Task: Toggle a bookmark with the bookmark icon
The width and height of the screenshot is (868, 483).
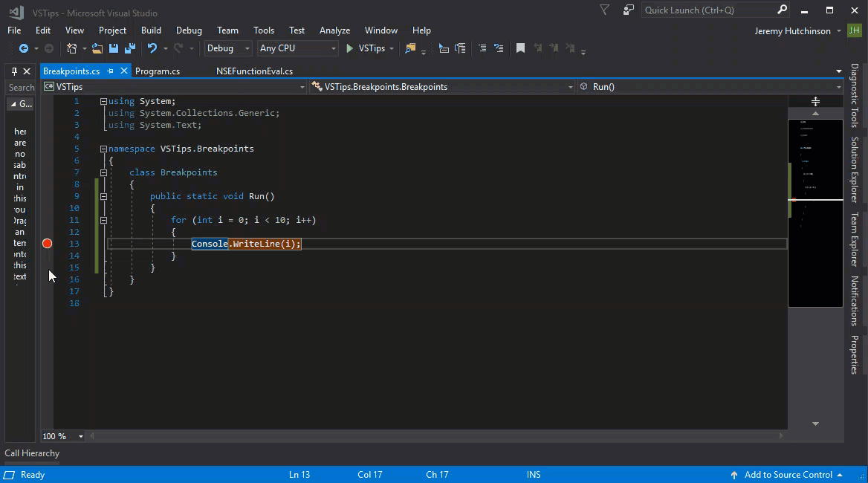Action: 520,47
